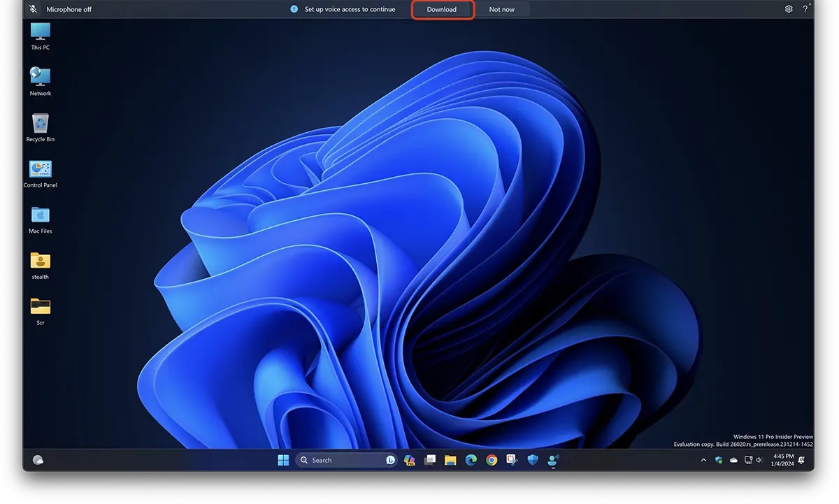
Task: Open the Recycle Bin
Action: pos(41,124)
